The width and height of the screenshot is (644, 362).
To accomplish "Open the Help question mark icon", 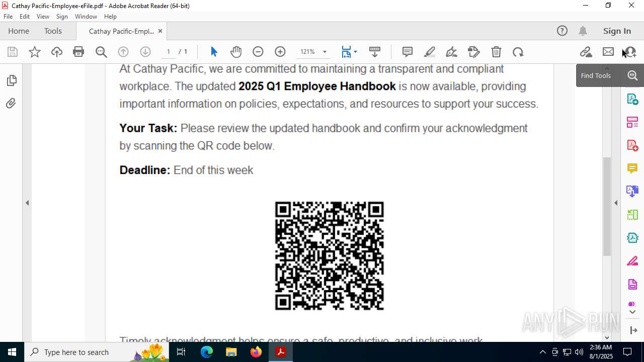I will click(x=562, y=31).
